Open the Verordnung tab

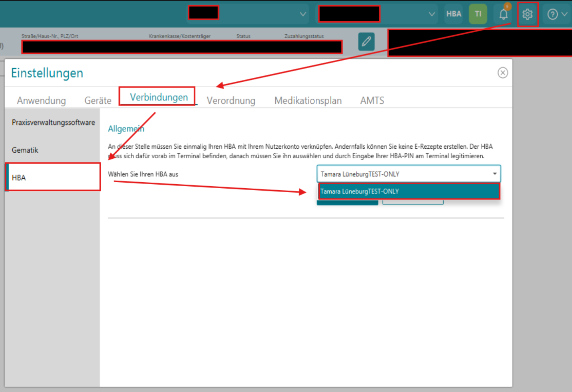click(x=231, y=100)
